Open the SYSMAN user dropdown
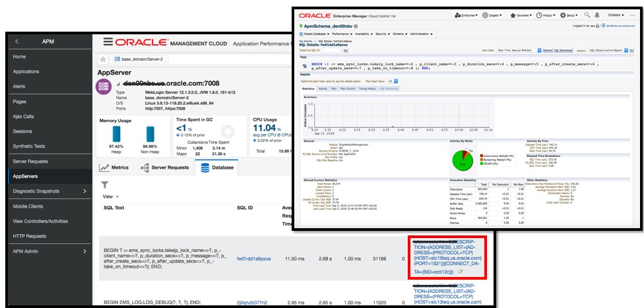Screen dimensions: 644x308 click(616, 15)
